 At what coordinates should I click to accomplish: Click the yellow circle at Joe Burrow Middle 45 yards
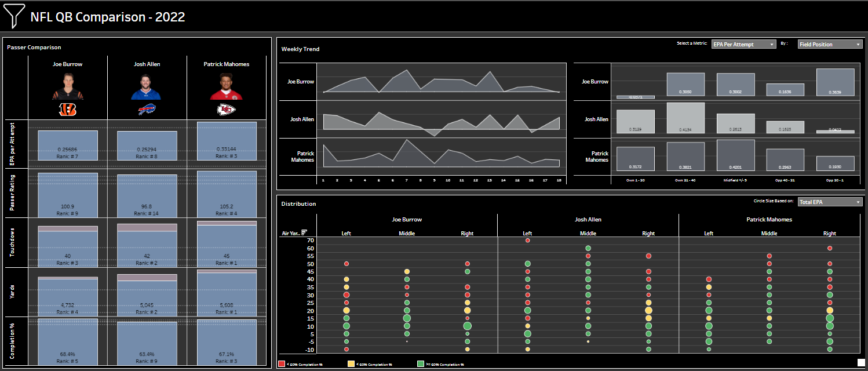[407, 271]
